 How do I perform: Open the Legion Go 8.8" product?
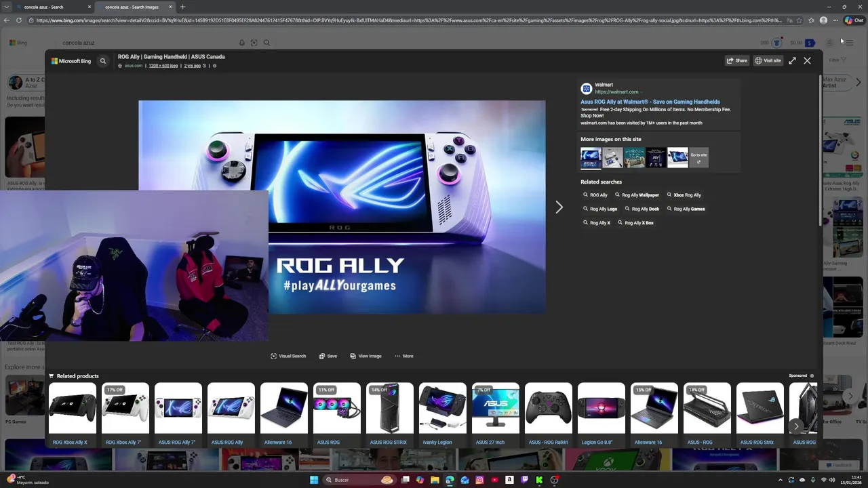pyautogui.click(x=601, y=413)
